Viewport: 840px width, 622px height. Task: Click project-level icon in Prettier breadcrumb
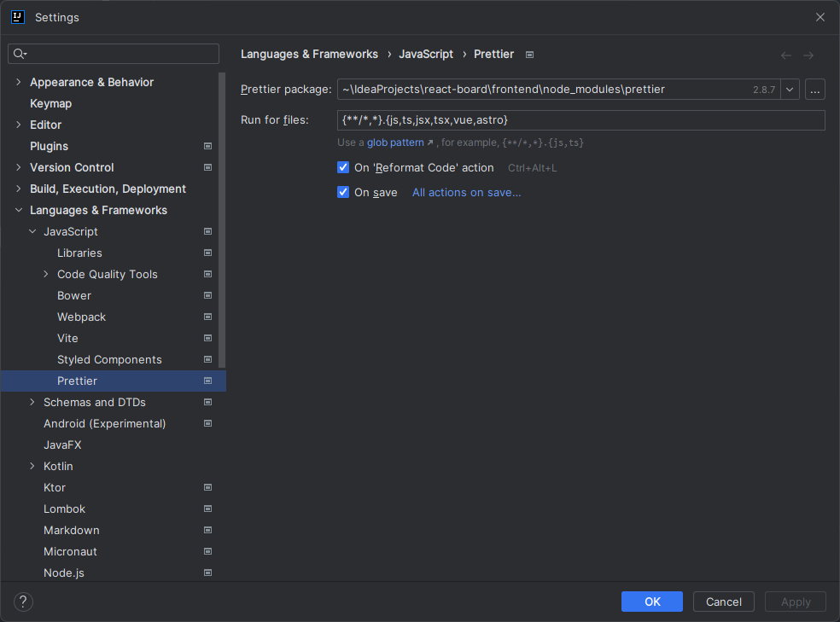529,55
